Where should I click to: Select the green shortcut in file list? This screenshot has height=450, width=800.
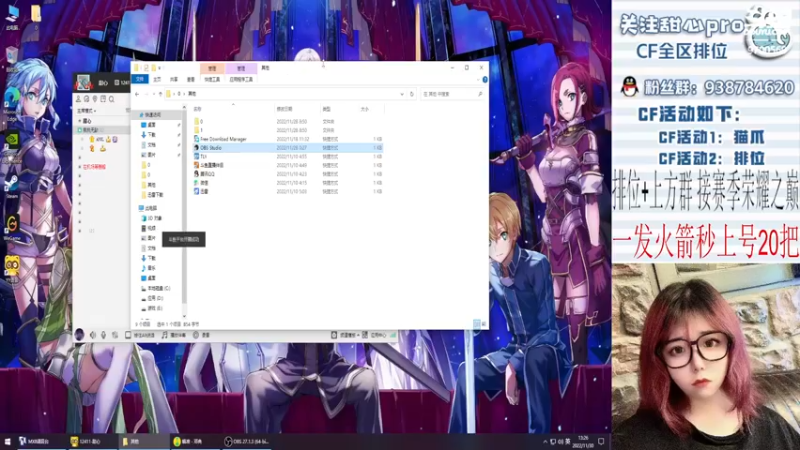[201, 183]
